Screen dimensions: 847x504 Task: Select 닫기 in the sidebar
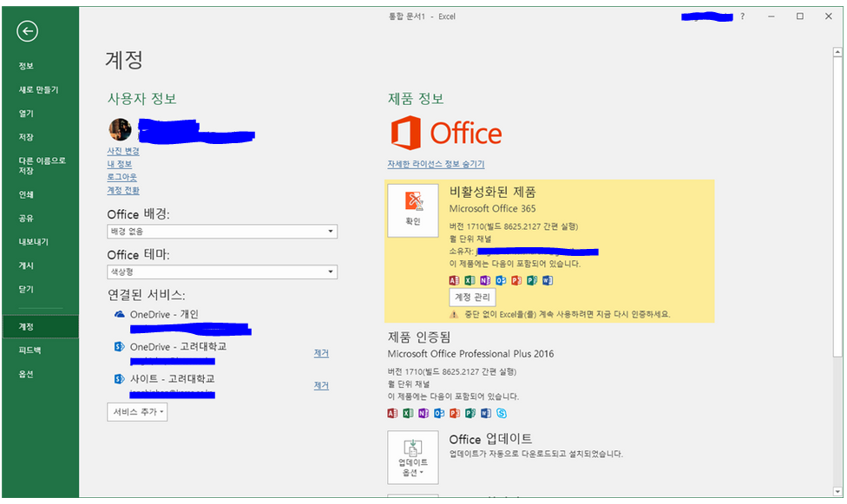[x=26, y=290]
